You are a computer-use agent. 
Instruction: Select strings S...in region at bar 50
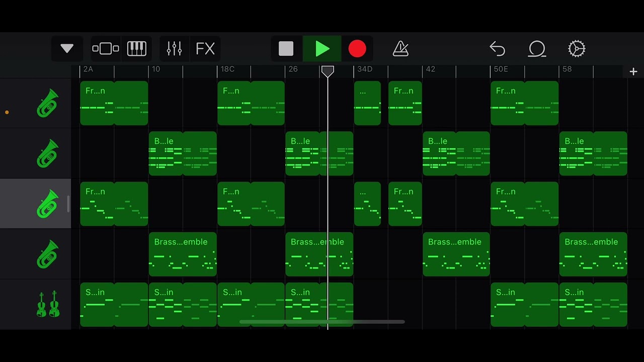(525, 304)
